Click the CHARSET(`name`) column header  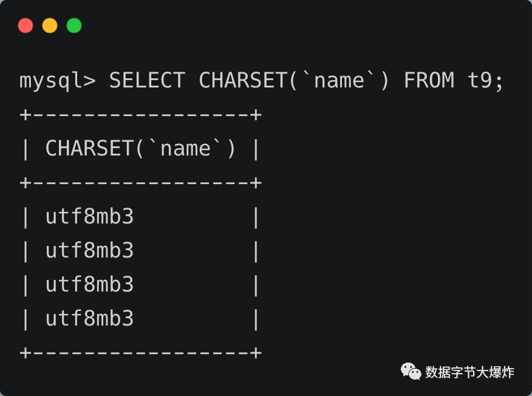(140, 149)
